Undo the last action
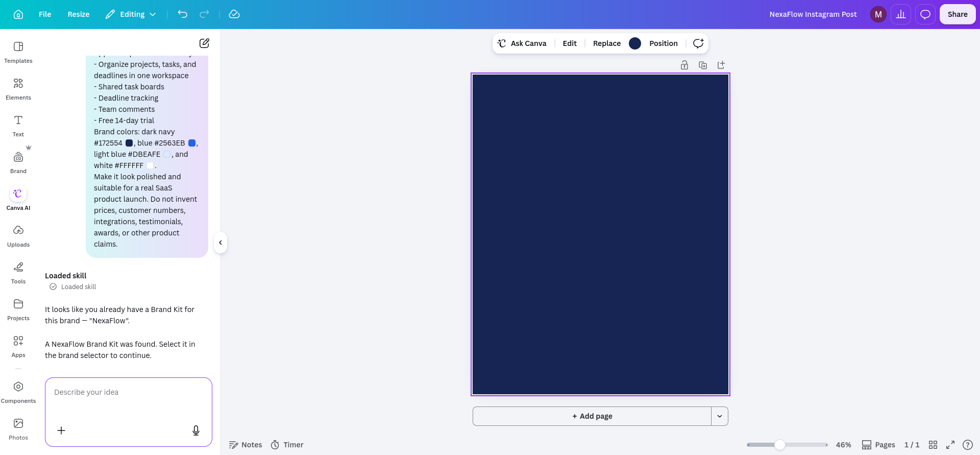Viewport: 980px width, 455px height. point(183,14)
